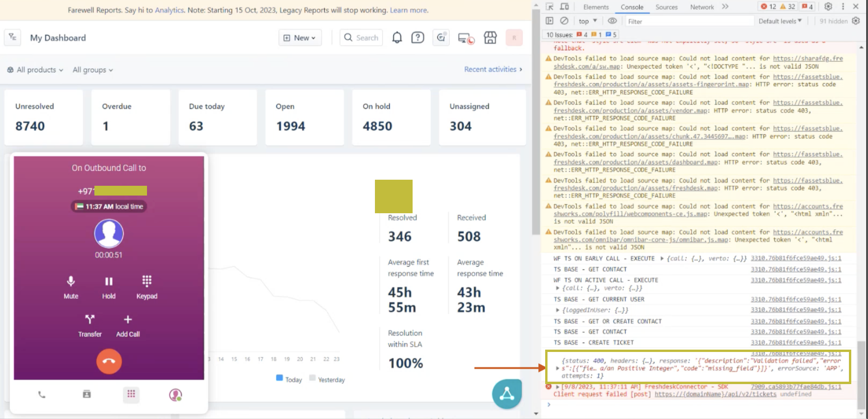Open the New dropdown button
This screenshot has width=868, height=419.
coord(300,38)
